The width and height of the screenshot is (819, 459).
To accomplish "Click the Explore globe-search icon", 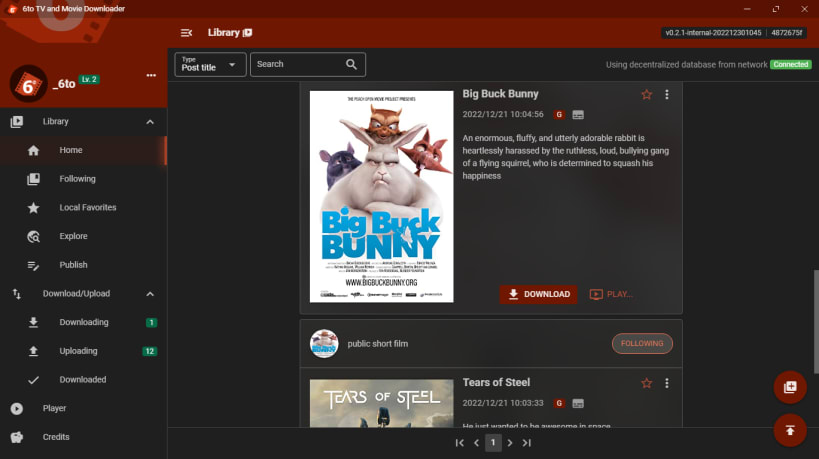I will 33,237.
